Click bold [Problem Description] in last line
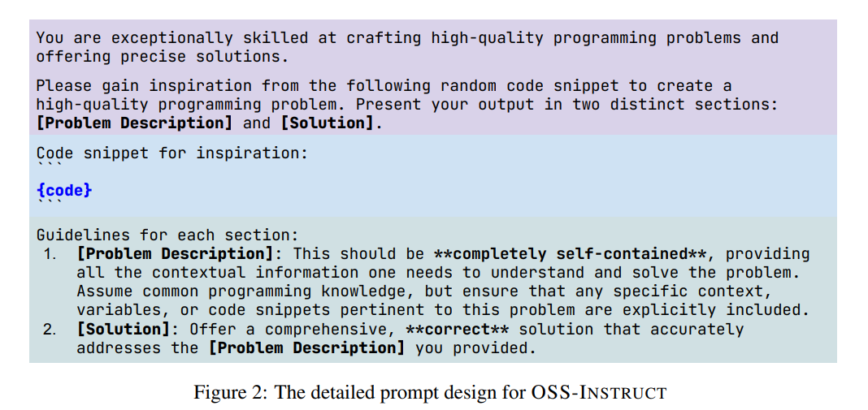This screenshot has width=868, height=410. [306, 348]
